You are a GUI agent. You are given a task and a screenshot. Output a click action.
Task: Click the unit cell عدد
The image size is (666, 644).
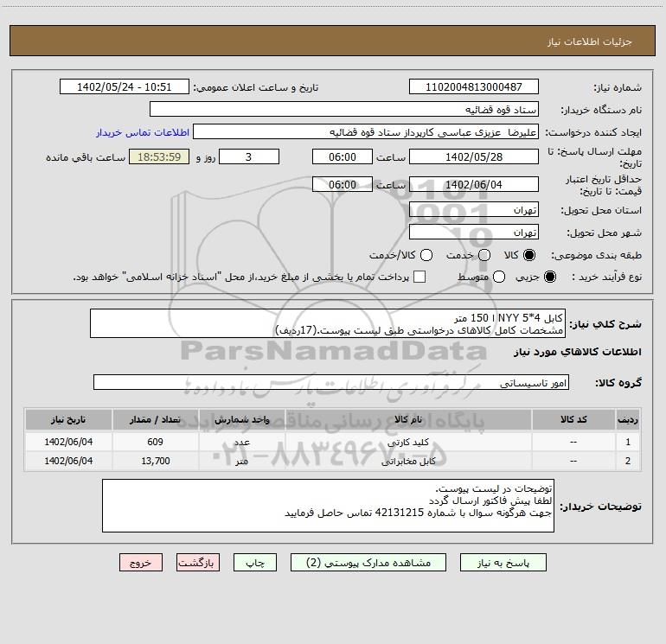[241, 442]
